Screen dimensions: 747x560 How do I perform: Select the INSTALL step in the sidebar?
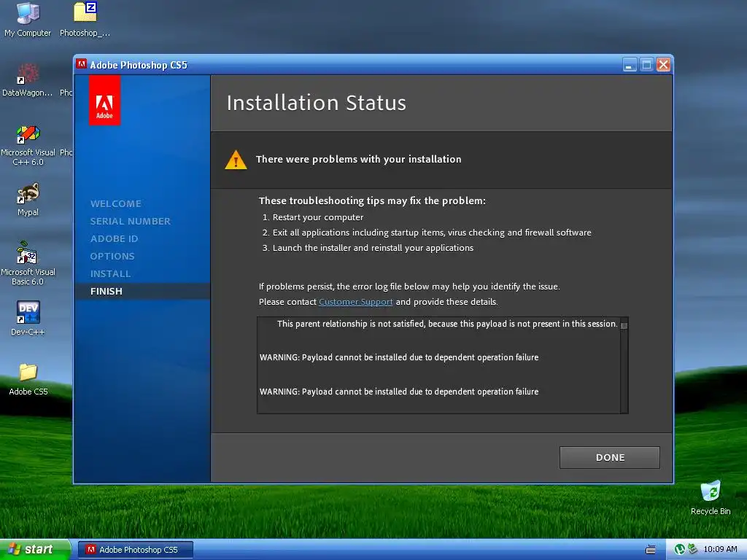tap(111, 274)
